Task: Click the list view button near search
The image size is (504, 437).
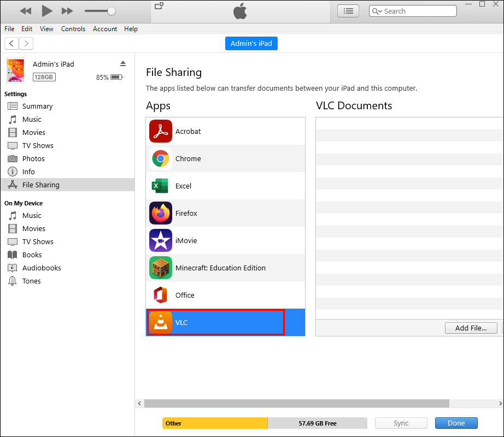Action: [x=348, y=11]
